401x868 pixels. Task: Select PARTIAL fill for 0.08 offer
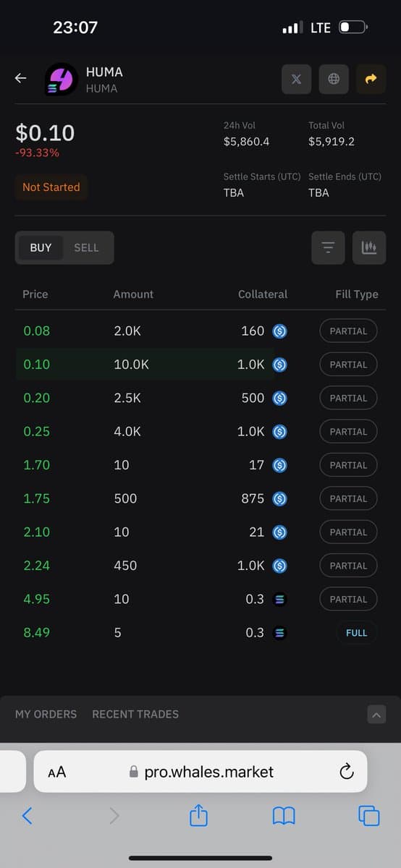348,331
